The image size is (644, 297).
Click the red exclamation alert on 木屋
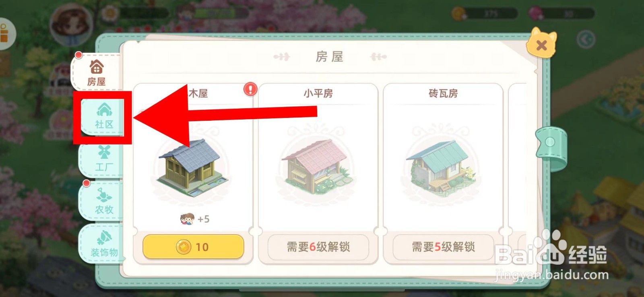(x=250, y=89)
